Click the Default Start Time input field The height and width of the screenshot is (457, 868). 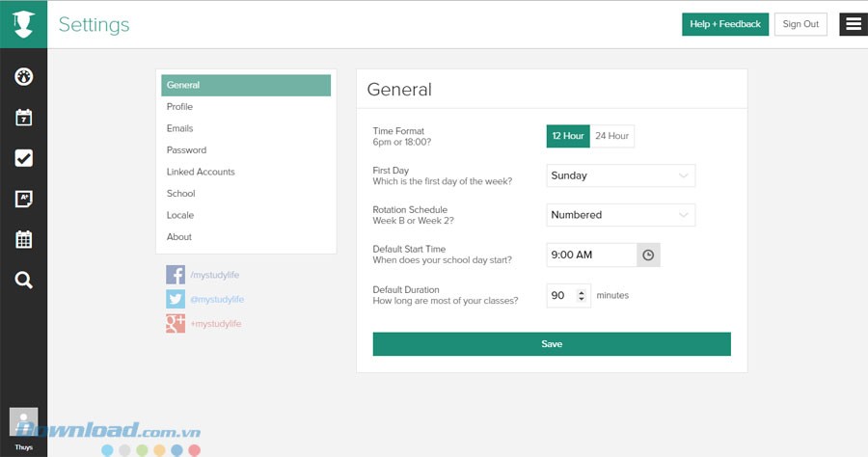tap(591, 255)
